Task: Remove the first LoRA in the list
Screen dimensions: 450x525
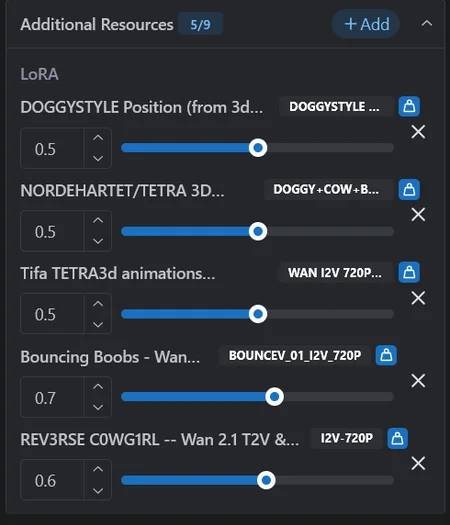Action: click(x=418, y=132)
